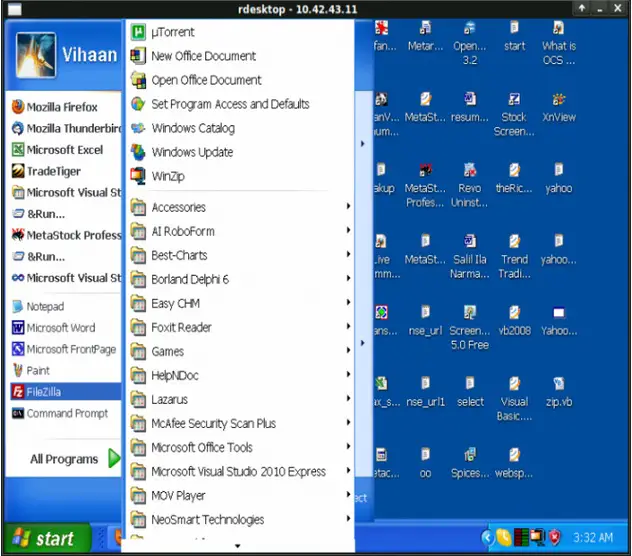Expand the AI RoboForm submenu

241,231
